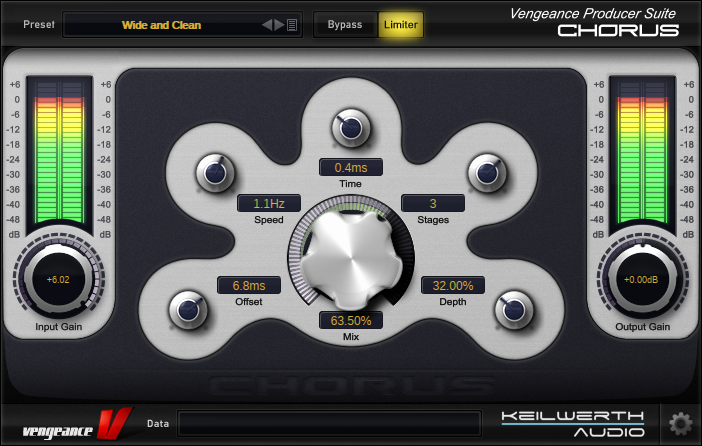Click the 63.50% Mix value field
This screenshot has width=702, height=446.
coord(351,321)
